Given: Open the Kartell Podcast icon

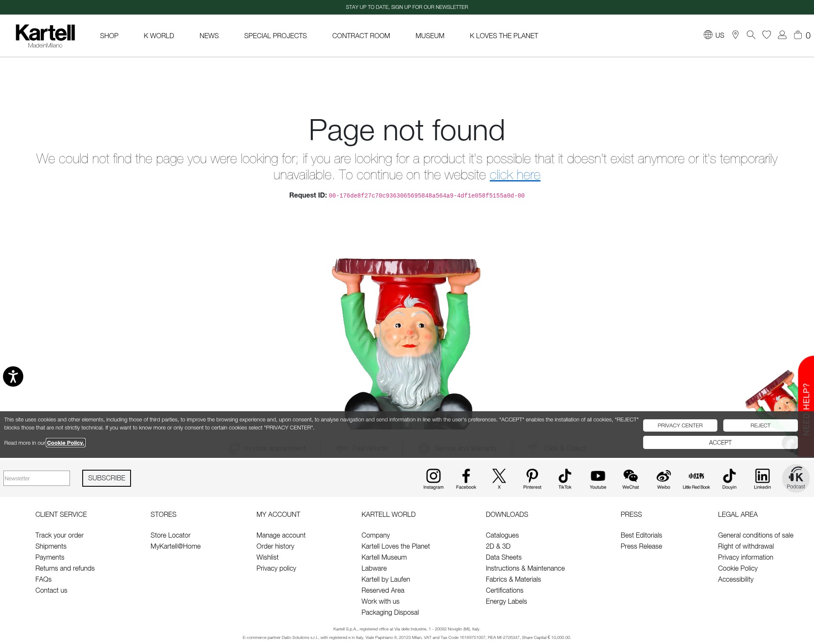Looking at the screenshot, I should (x=796, y=478).
